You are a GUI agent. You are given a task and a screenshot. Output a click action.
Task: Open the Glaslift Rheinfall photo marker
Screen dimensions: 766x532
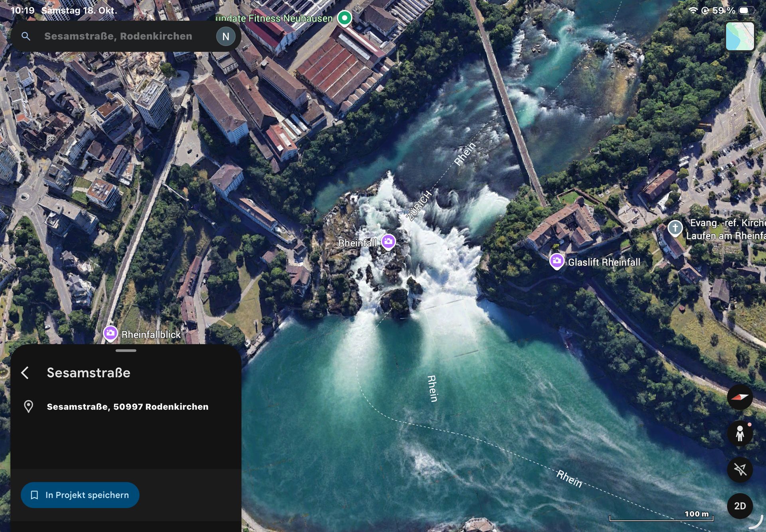point(557,261)
